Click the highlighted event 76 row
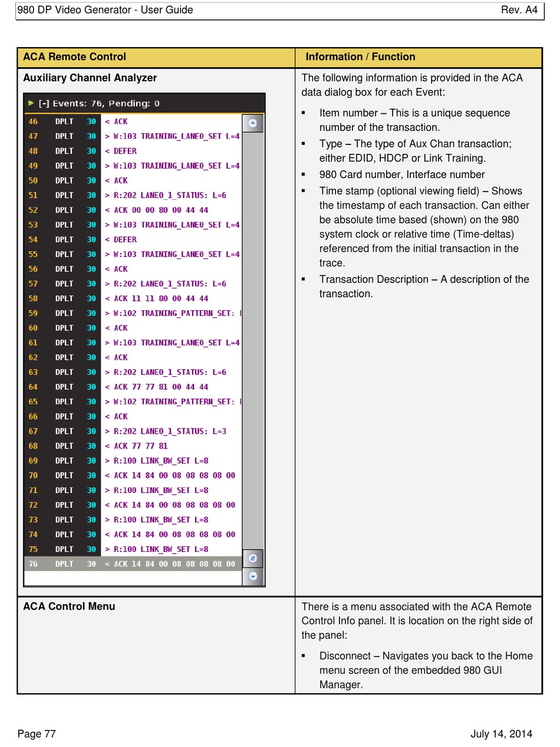The image size is (560, 747). click(133, 564)
